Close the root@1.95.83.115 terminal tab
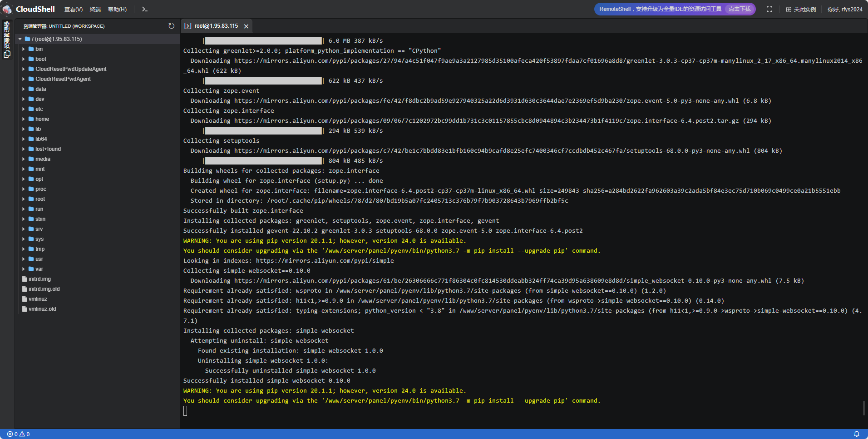Viewport: 868px width, 439px height. click(246, 26)
